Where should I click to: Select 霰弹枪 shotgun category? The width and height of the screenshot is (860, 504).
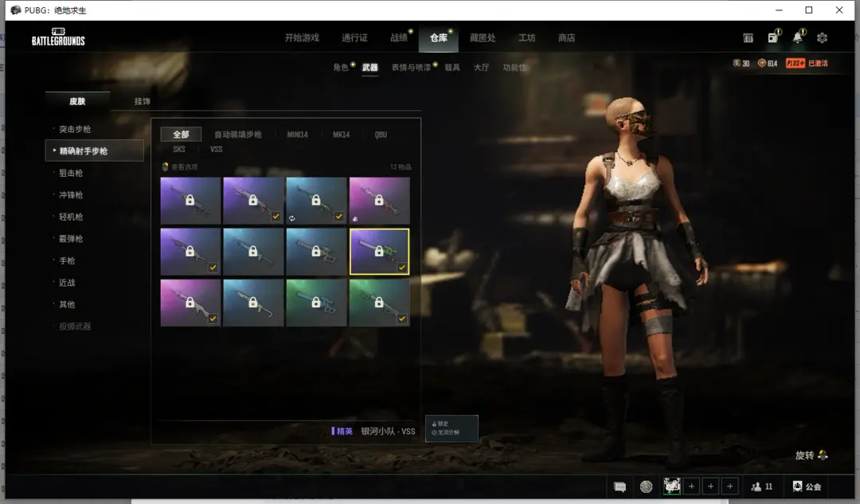click(71, 239)
